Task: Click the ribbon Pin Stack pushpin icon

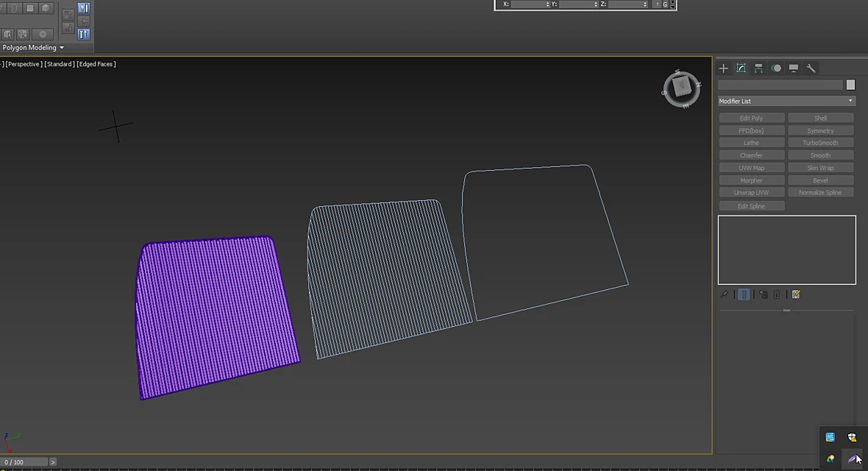Action: (x=84, y=21)
